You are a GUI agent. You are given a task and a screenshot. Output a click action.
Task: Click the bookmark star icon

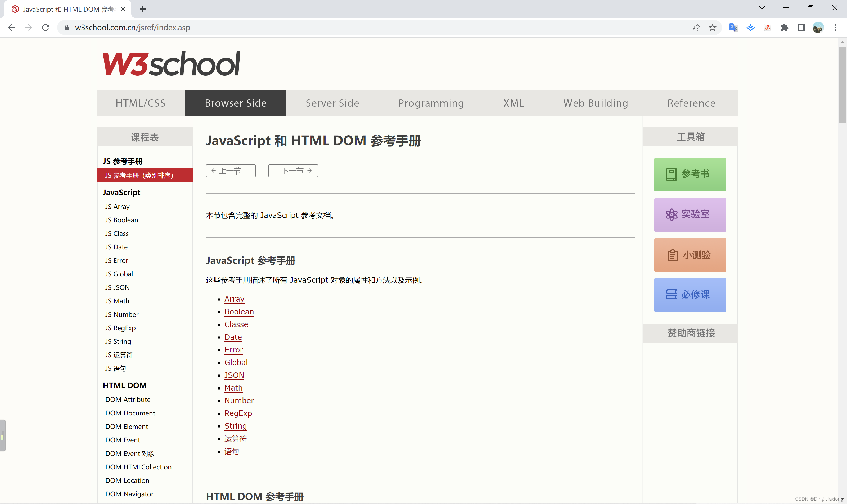pos(712,28)
